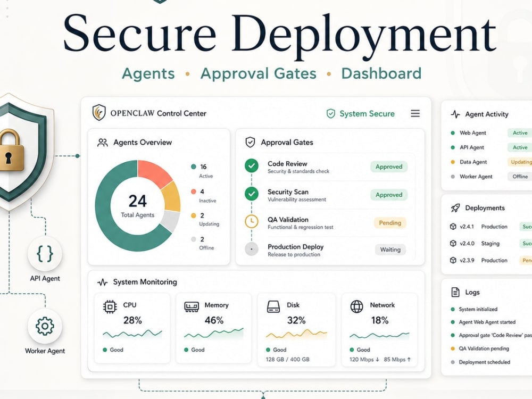Select the 'Agents' heading link
This screenshot has height=399, width=532.
[x=148, y=73]
